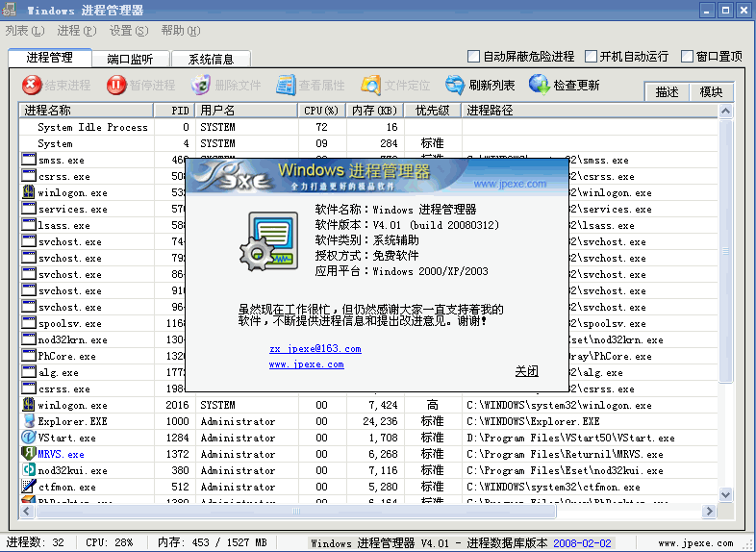Select the MRVS.exe shield icon
Image resolution: width=756 pixels, height=552 pixels.
coord(29,454)
